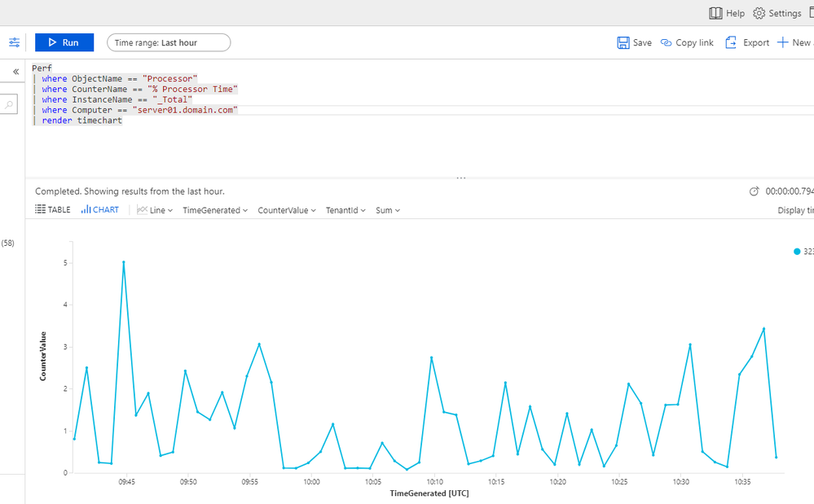The height and width of the screenshot is (504, 814).
Task: Switch to TABLE view
Action: [x=52, y=209]
